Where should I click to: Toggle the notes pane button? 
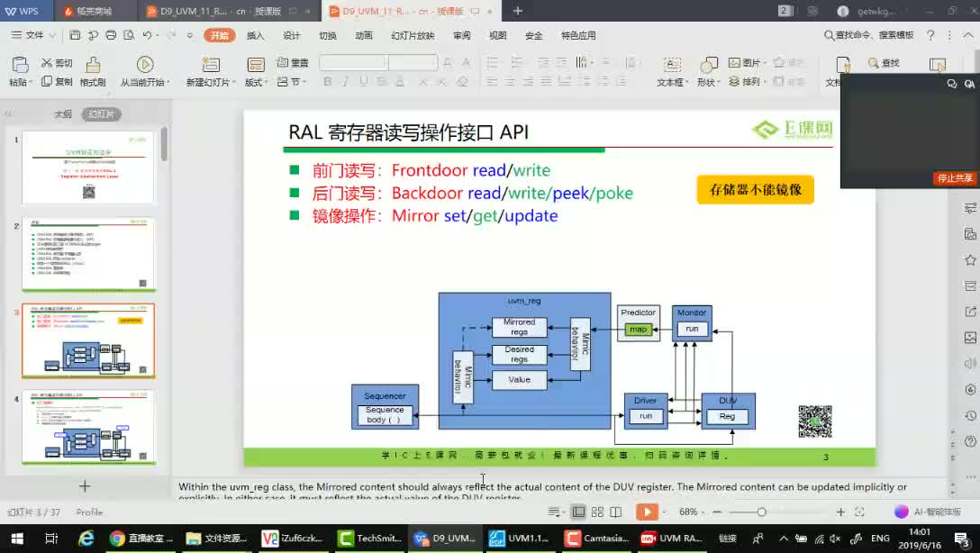click(554, 512)
